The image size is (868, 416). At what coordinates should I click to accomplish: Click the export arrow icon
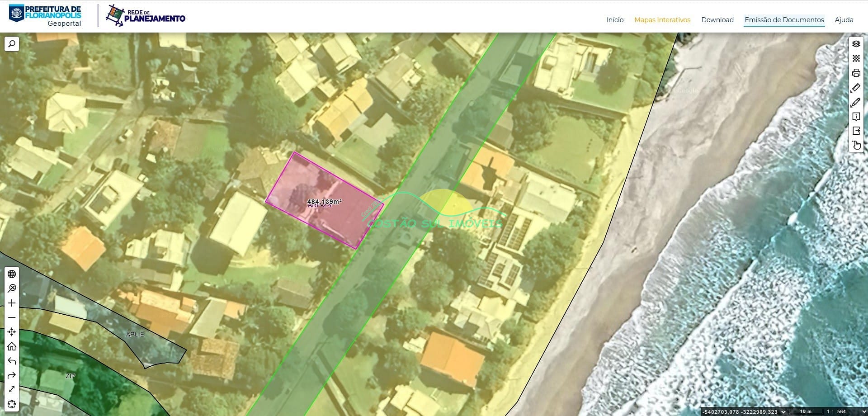click(856, 131)
